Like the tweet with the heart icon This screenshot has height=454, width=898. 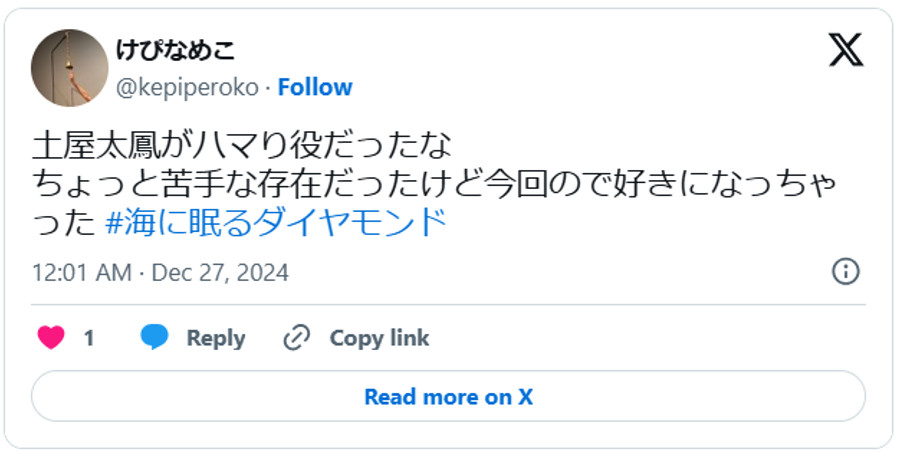[x=51, y=338]
